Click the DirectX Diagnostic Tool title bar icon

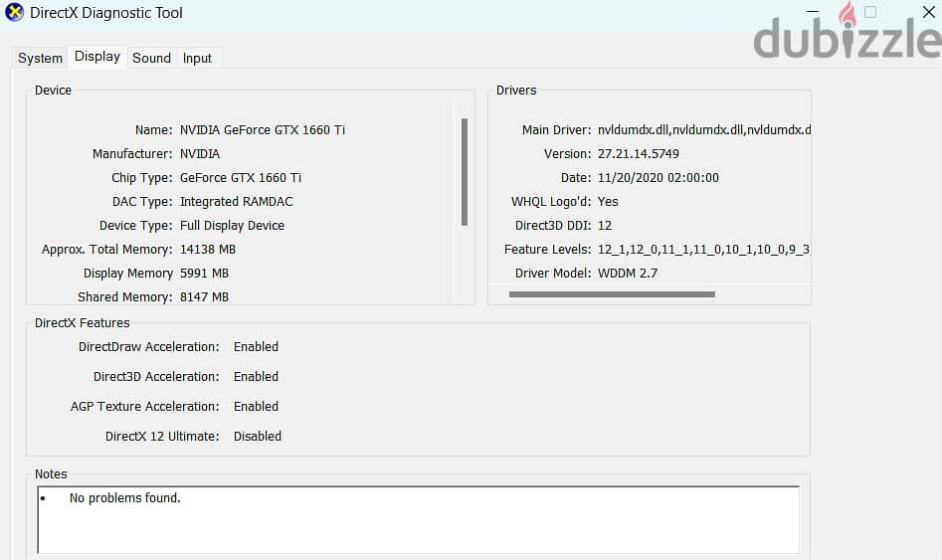14,13
